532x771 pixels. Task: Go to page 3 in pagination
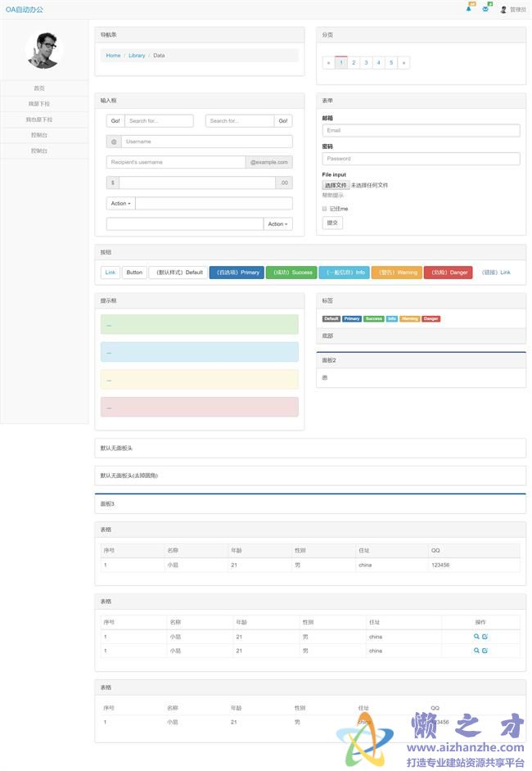click(366, 62)
